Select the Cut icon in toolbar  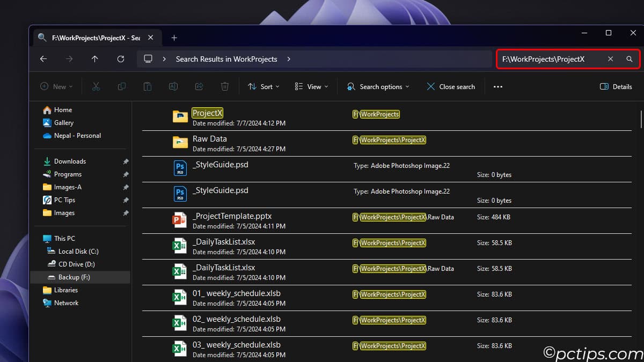click(x=96, y=86)
